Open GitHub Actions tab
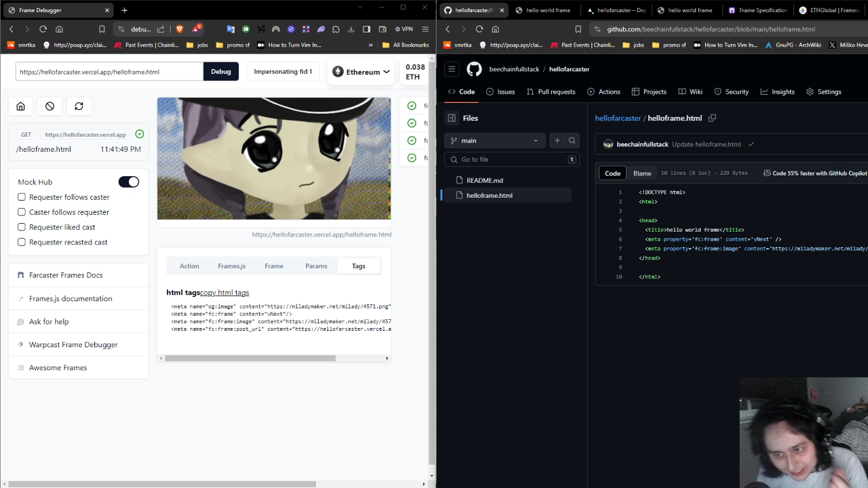Viewport: 868px width, 488px height. [x=604, y=91]
